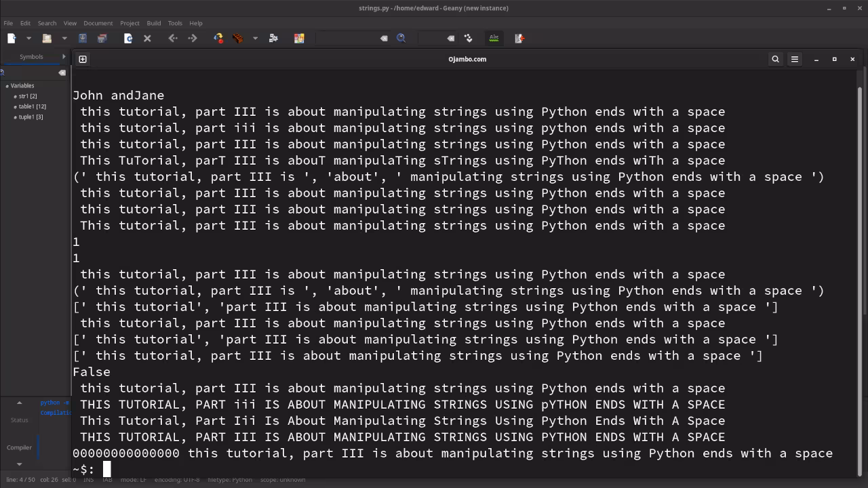
Task: Open the Build menu
Action: tap(154, 23)
